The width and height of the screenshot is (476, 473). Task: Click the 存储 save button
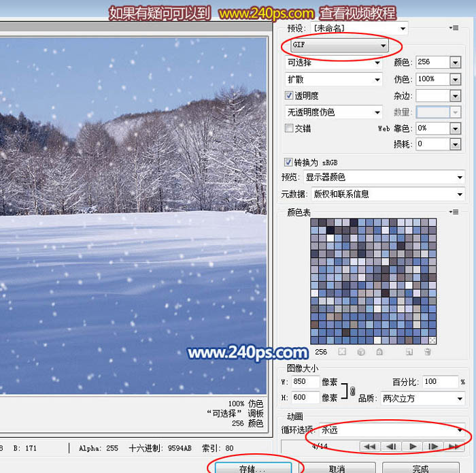253,468
